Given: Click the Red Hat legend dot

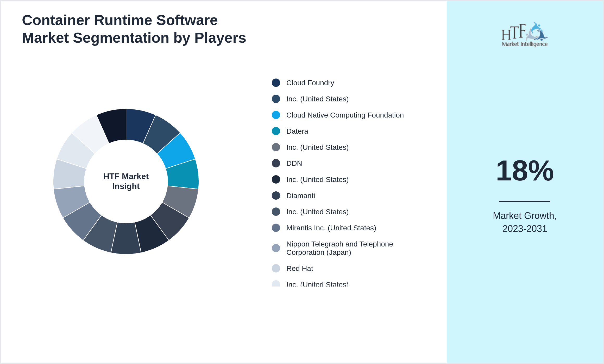Looking at the screenshot, I should (276, 268).
